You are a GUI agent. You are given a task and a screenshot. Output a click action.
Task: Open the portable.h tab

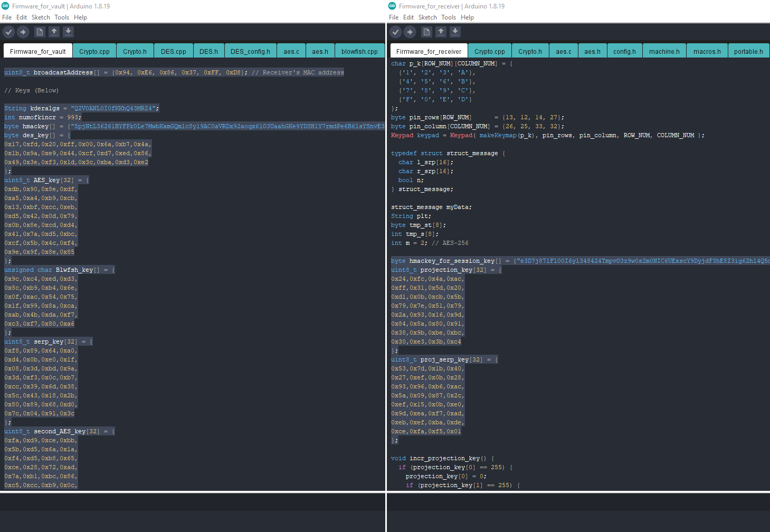(748, 51)
